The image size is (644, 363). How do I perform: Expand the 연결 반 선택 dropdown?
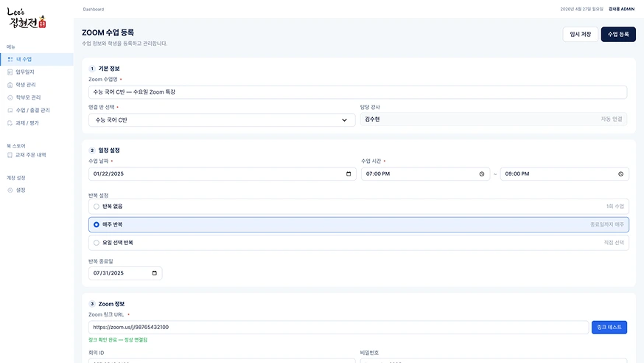(x=222, y=120)
